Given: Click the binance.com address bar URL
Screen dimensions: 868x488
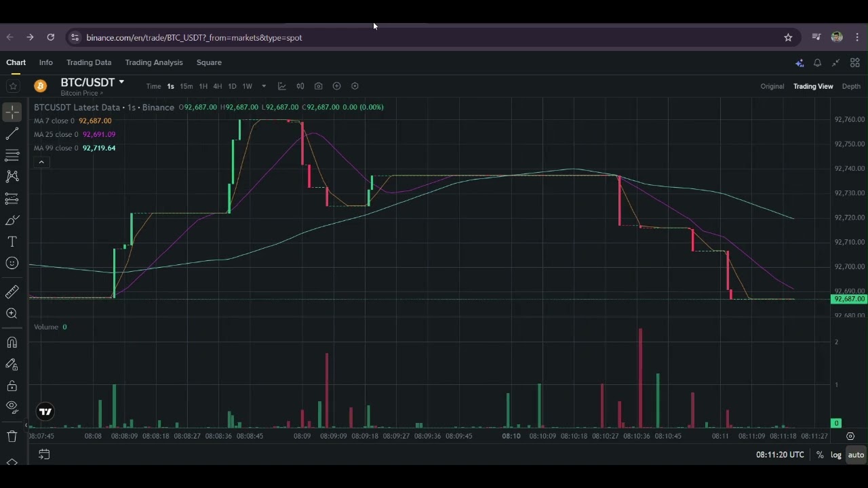Looking at the screenshot, I should click(x=194, y=37).
